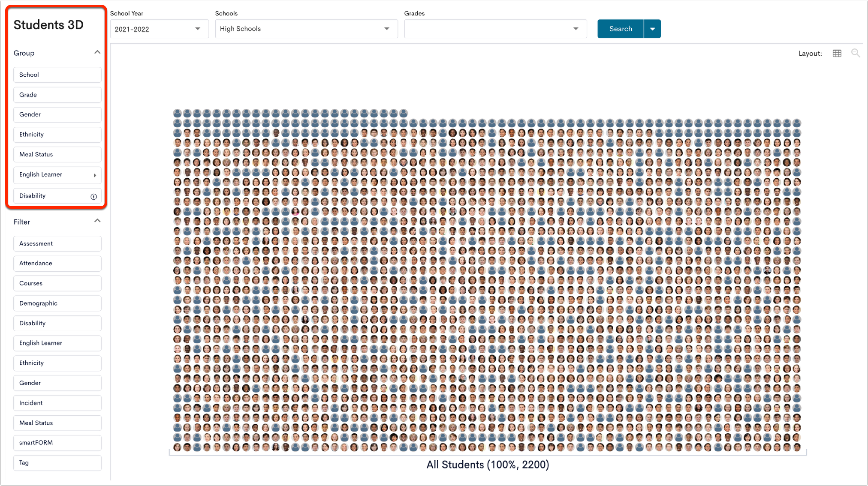Open the Schools dropdown
This screenshot has height=486, width=868.
(x=306, y=29)
